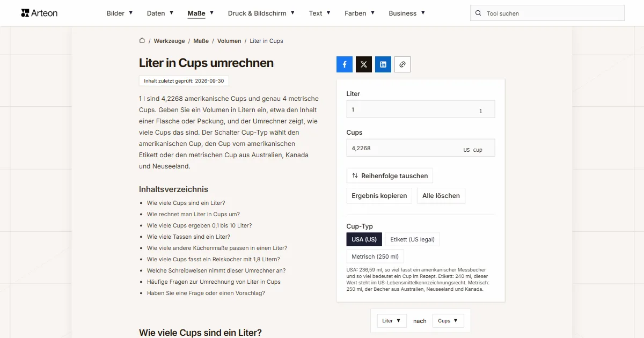The image size is (644, 338).
Task: Click the 'Inhalt zuletzt geprüft: 2026-09-30' label
Action: pyautogui.click(x=184, y=81)
